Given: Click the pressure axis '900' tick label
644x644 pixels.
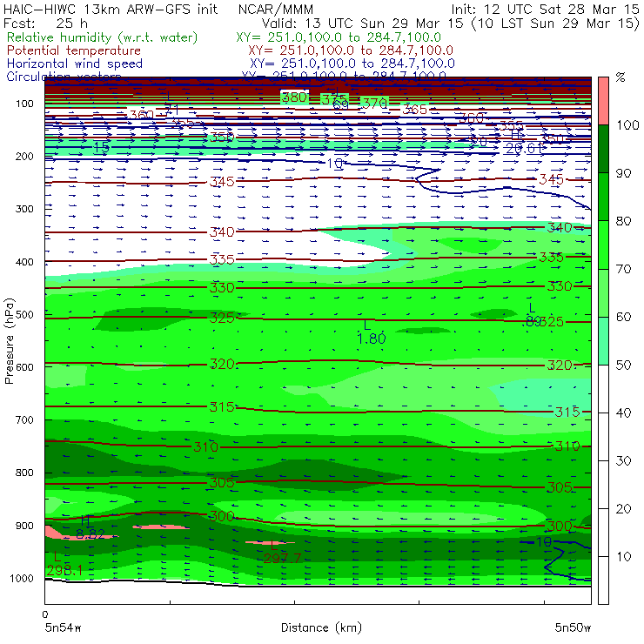Looking at the screenshot, I should [24, 526].
